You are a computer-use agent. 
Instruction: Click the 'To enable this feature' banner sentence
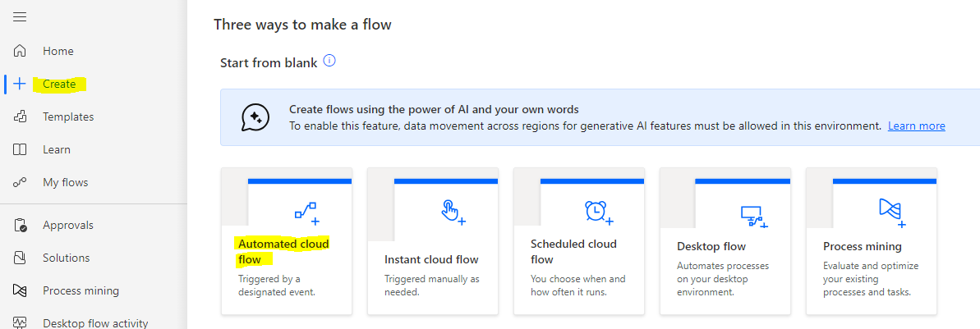[585, 126]
